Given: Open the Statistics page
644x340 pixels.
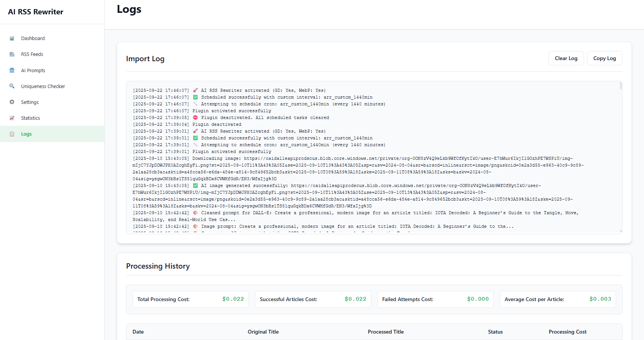Looking at the screenshot, I should click(x=31, y=118).
